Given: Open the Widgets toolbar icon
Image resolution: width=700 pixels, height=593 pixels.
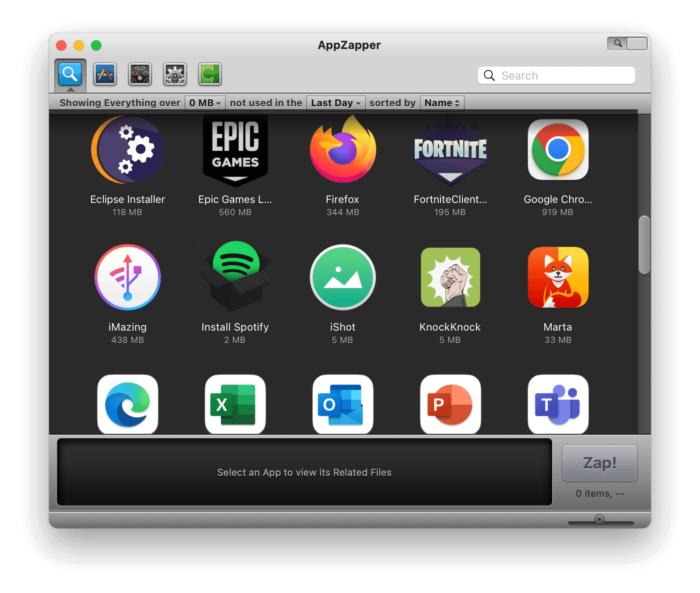Looking at the screenshot, I should click(140, 74).
